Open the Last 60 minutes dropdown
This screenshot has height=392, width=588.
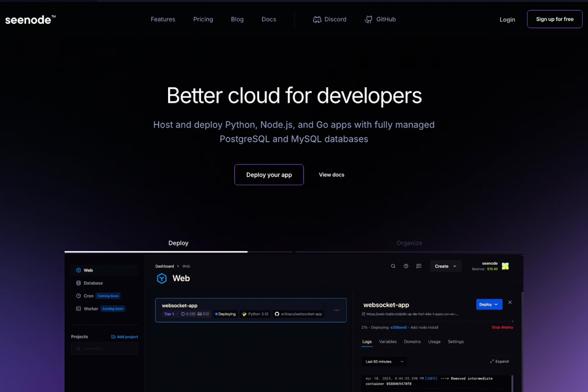pos(384,362)
